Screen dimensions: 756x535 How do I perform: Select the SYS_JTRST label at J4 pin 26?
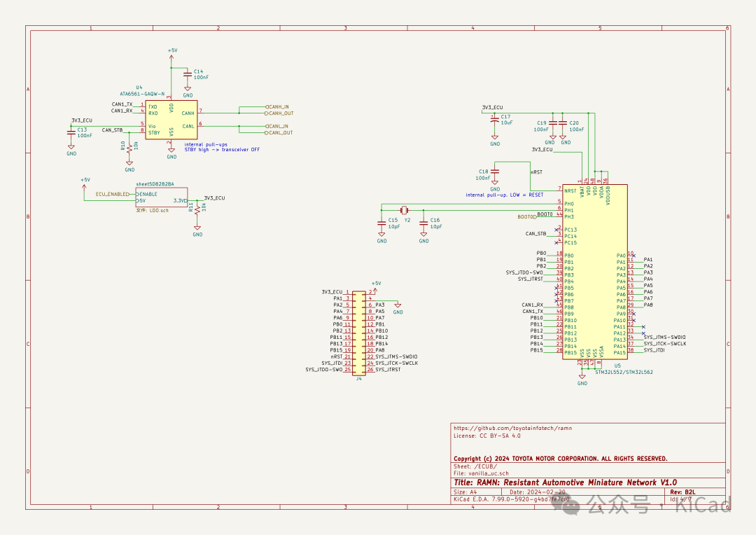(388, 370)
